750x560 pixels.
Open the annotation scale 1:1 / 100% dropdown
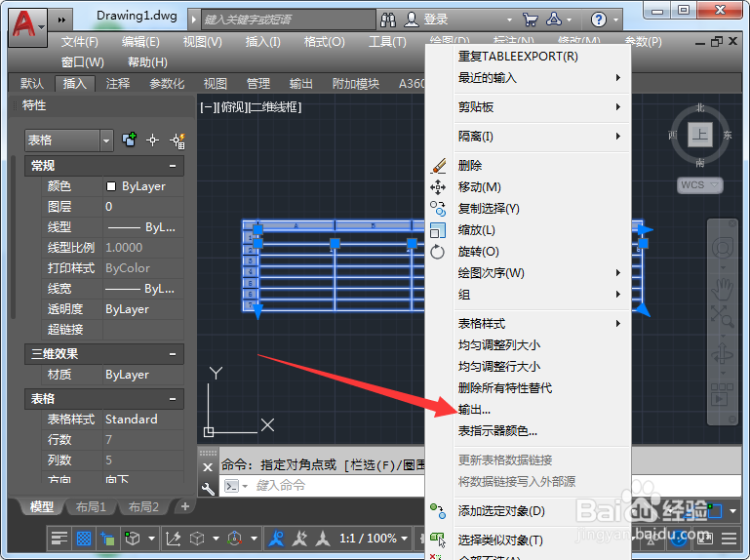click(x=374, y=539)
